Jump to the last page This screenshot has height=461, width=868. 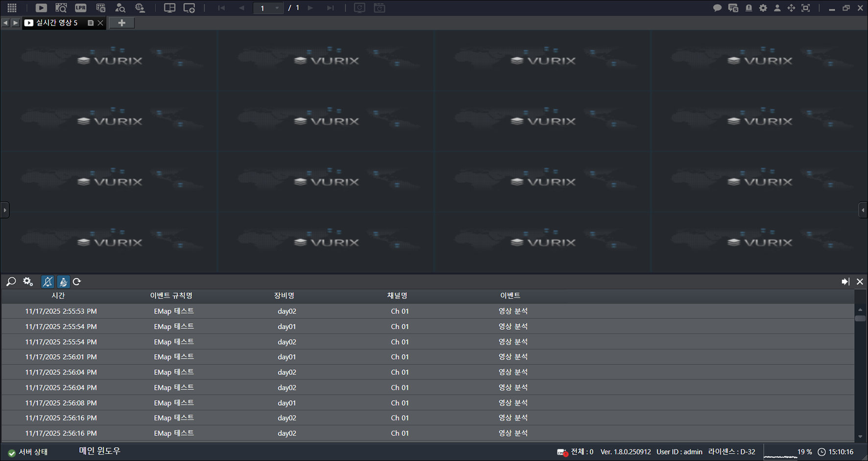point(331,8)
